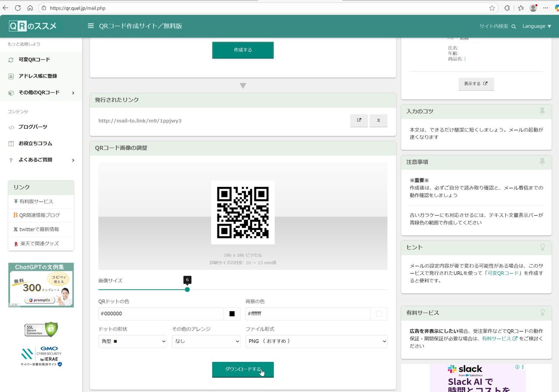559x392 pixels.
Task: Share the issued link on X
Action: [x=379, y=120]
